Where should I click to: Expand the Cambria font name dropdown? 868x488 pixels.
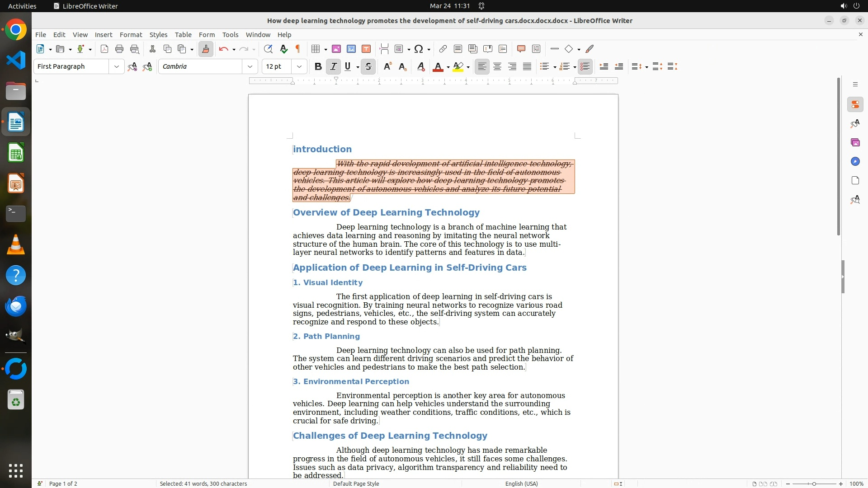[250, 66]
